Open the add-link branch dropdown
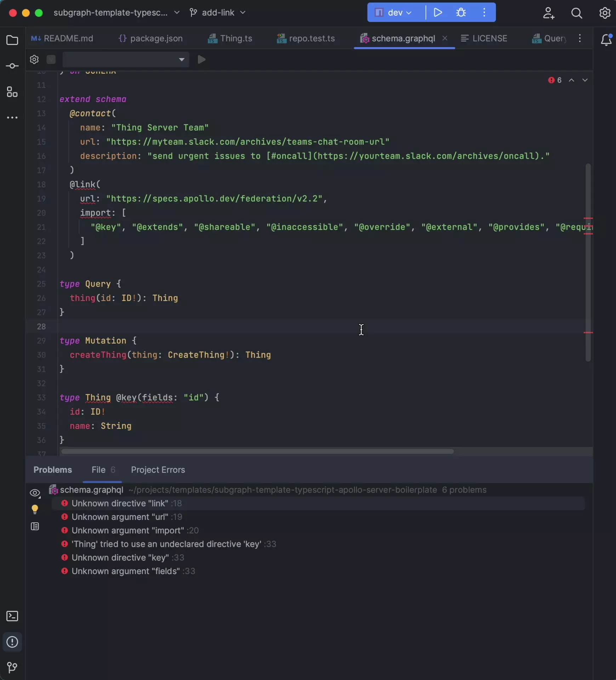This screenshot has width=616, height=680. click(x=217, y=13)
